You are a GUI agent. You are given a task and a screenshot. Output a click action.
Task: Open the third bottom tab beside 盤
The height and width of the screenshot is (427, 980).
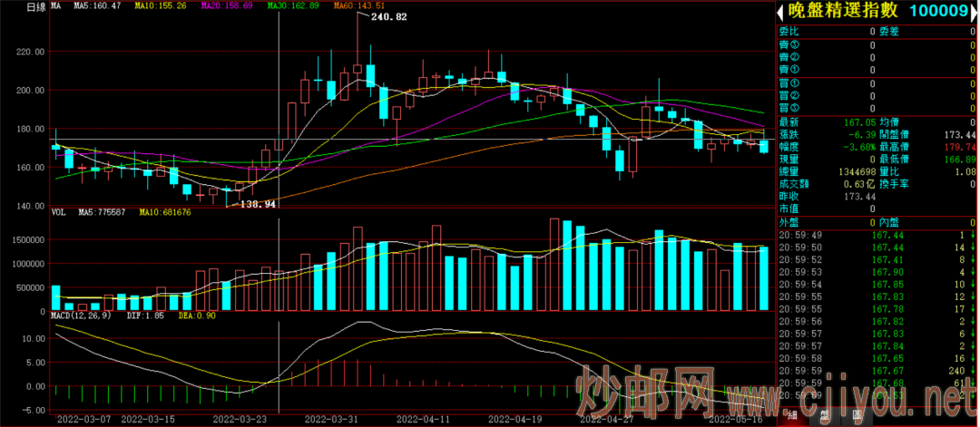pos(856,414)
